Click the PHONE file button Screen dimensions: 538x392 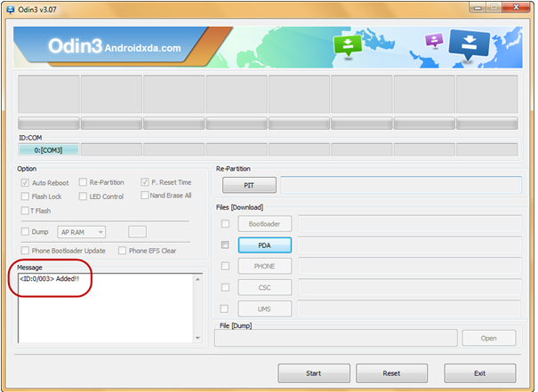pyautogui.click(x=265, y=266)
